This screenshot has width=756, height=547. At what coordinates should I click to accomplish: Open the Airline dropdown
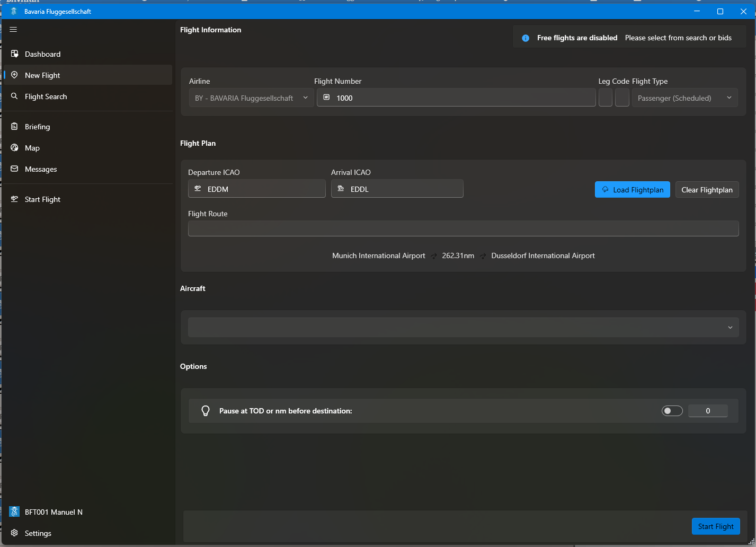click(x=252, y=98)
